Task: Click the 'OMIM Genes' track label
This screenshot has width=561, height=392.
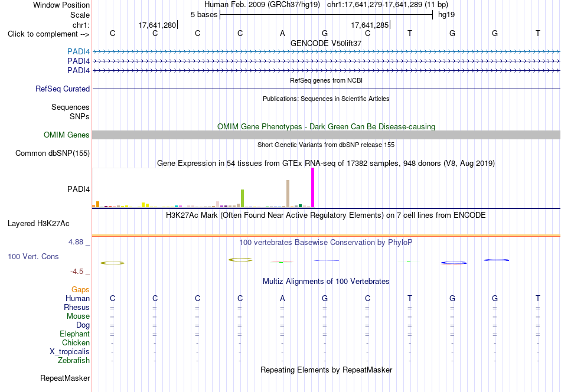Action: pos(66,135)
